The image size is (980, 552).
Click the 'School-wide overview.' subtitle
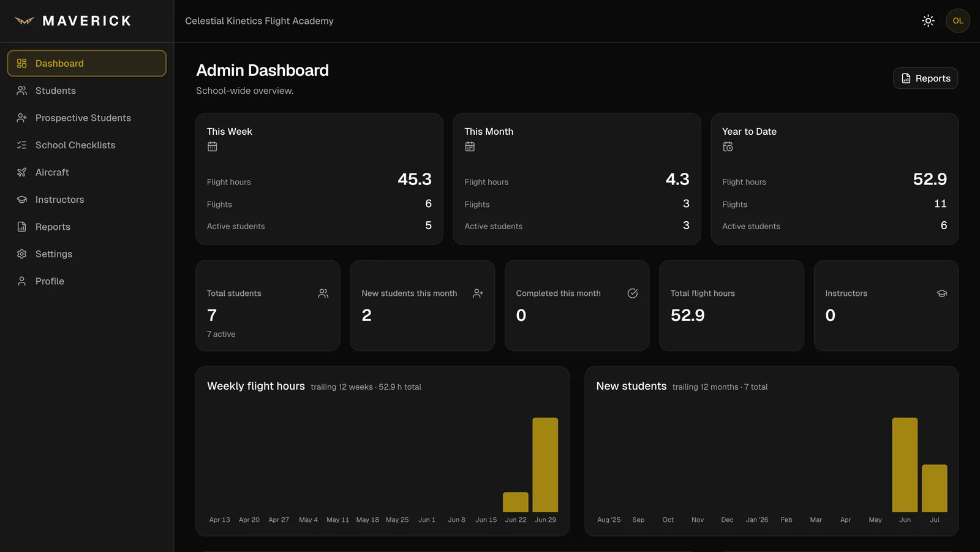[244, 91]
